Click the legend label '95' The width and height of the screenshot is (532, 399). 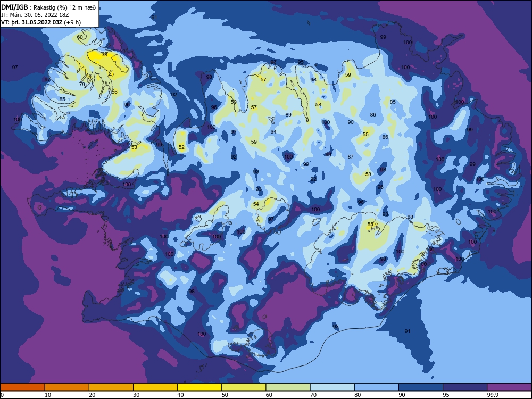coord(446,395)
